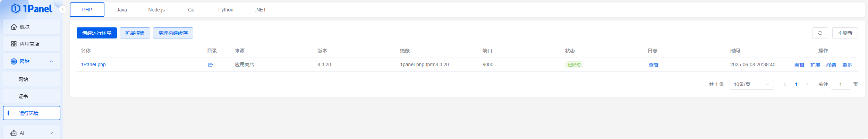This screenshot has width=868, height=139.
Task: Click 清理构建缓存 button
Action: 173,33
